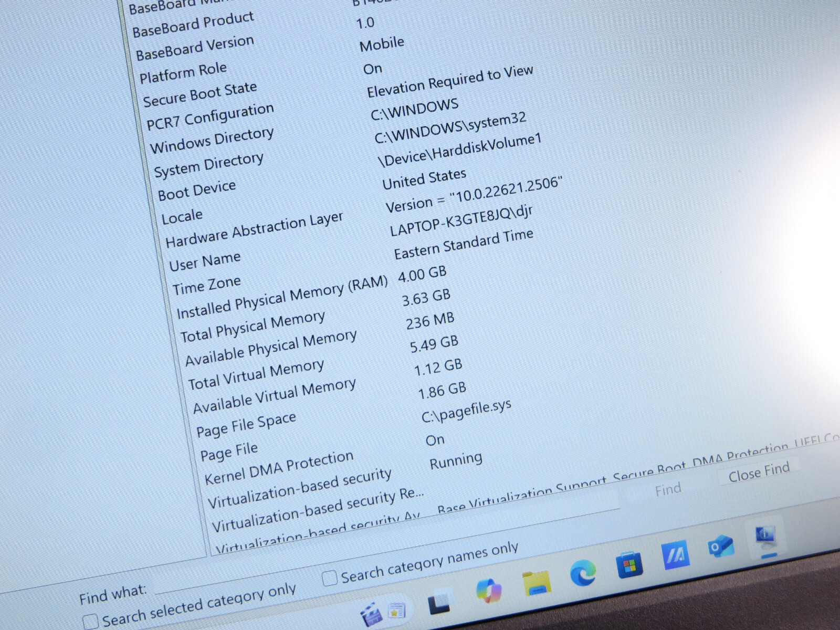Screen dimensions: 840x630
Task: Click LAPTOP-K3GTE8JQ\djr value
Action: 461,220
